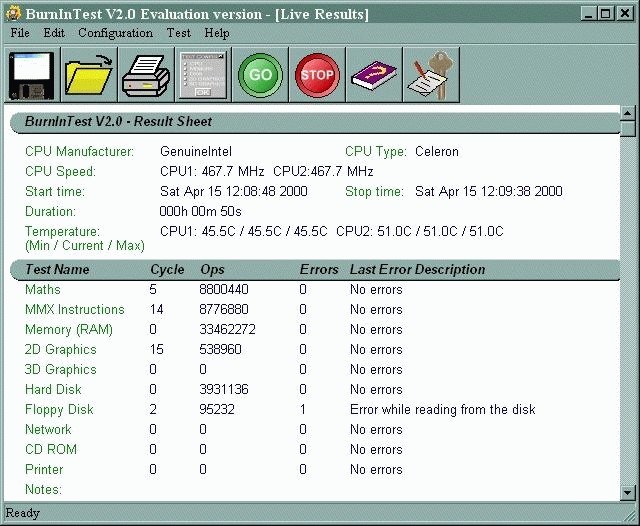Minimize the BurnInTest window
This screenshot has height=526, width=640.
(x=588, y=14)
